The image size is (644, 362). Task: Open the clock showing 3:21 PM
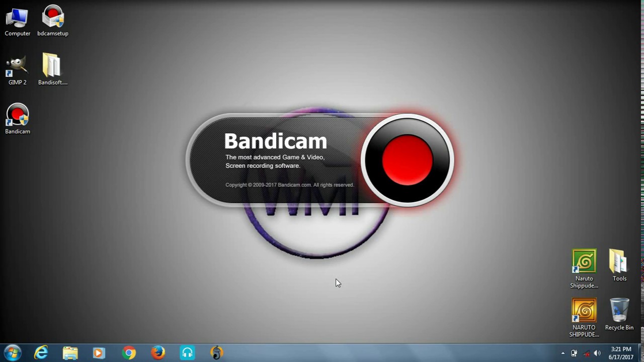click(621, 353)
